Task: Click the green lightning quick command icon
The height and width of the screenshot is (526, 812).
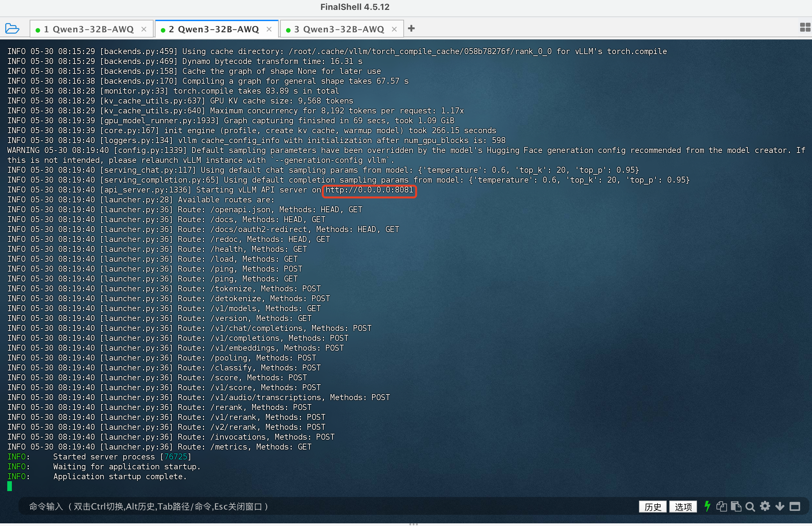Action: point(707,506)
